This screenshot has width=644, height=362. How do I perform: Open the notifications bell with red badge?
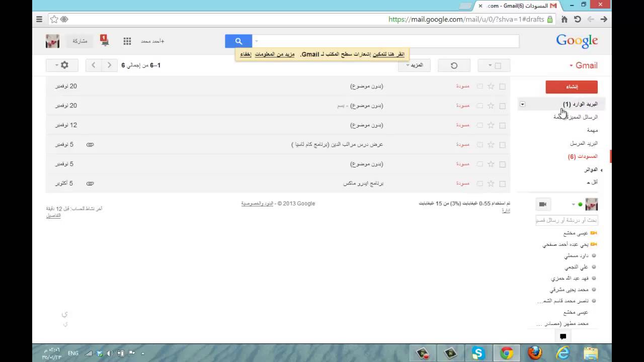[104, 41]
